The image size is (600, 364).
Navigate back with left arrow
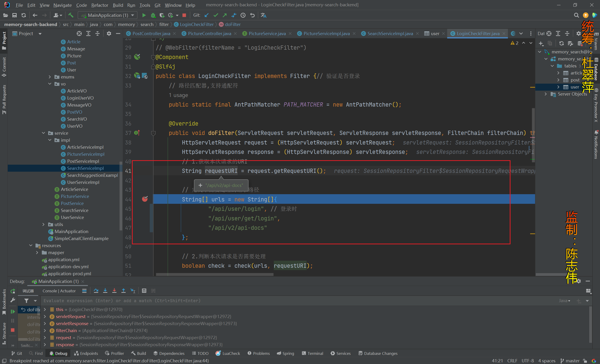pos(35,15)
